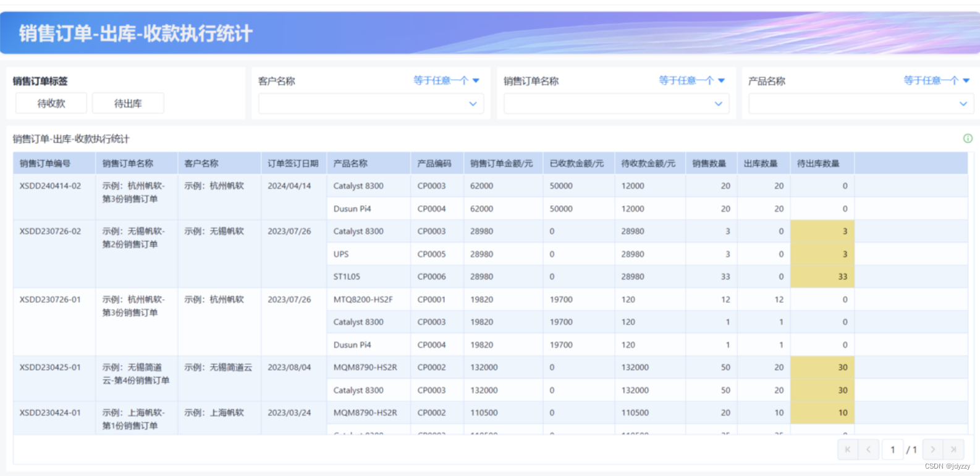This screenshot has width=980, height=476.
Task: Select order number XSDD240414-02
Action: pos(50,185)
